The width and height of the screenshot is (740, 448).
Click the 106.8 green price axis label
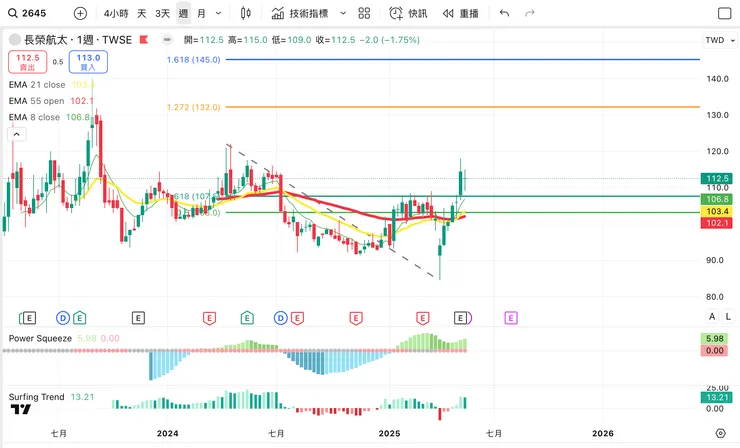click(x=717, y=199)
